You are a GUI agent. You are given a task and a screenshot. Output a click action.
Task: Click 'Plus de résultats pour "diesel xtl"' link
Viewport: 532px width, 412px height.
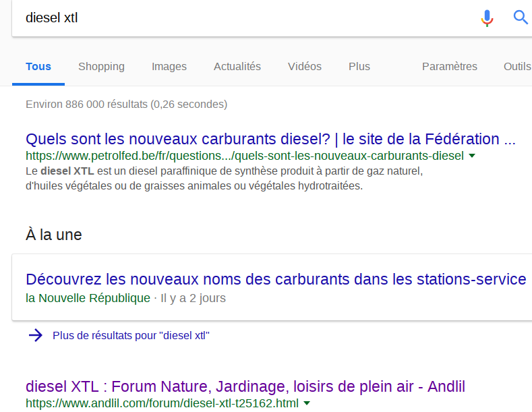pyautogui.click(x=131, y=335)
